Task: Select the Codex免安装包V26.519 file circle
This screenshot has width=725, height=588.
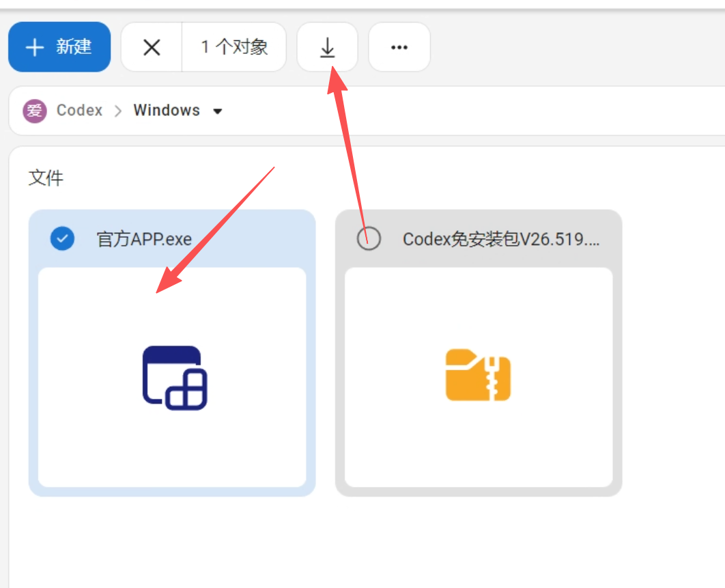Action: click(369, 239)
